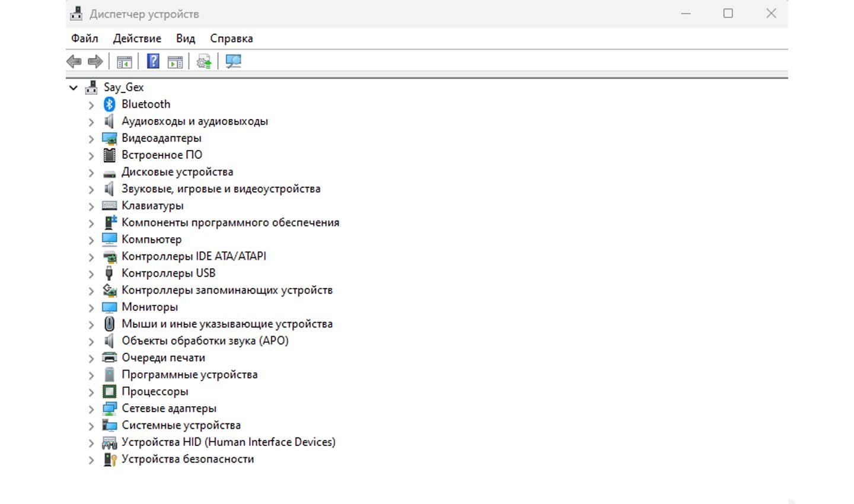Select Объекты обработки звука (APO) label
The height and width of the screenshot is (504, 854).
tap(205, 341)
